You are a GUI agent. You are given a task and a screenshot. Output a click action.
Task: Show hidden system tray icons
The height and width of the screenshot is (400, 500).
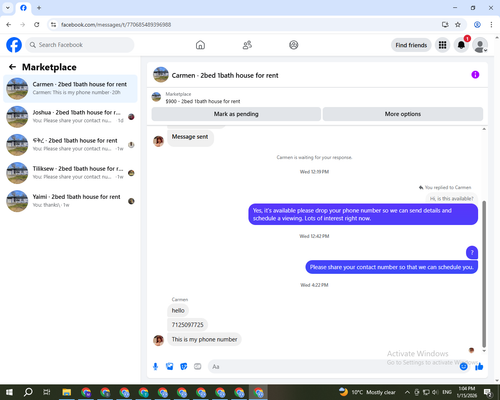click(x=407, y=392)
